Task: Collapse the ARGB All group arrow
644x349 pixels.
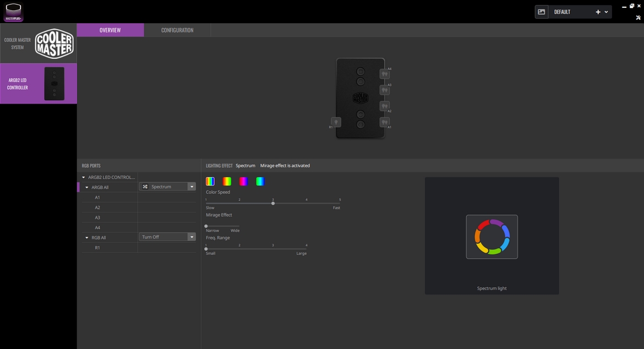Action: tap(86, 187)
